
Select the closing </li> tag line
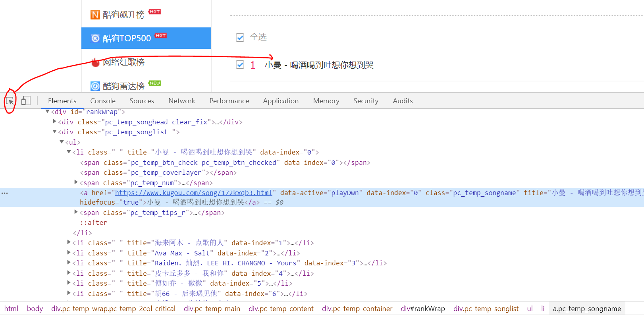coord(82,233)
